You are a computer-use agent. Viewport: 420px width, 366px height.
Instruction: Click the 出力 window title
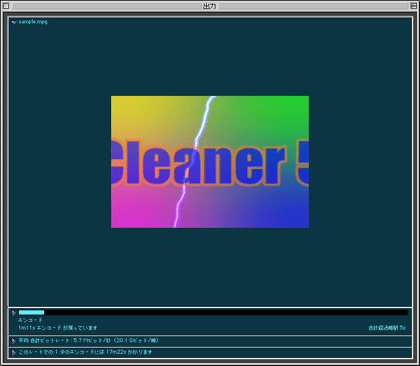(x=210, y=6)
